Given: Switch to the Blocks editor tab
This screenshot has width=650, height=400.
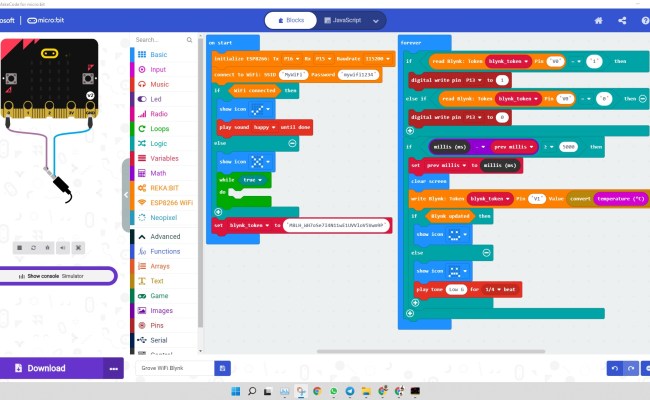Looking at the screenshot, I should pyautogui.click(x=291, y=20).
